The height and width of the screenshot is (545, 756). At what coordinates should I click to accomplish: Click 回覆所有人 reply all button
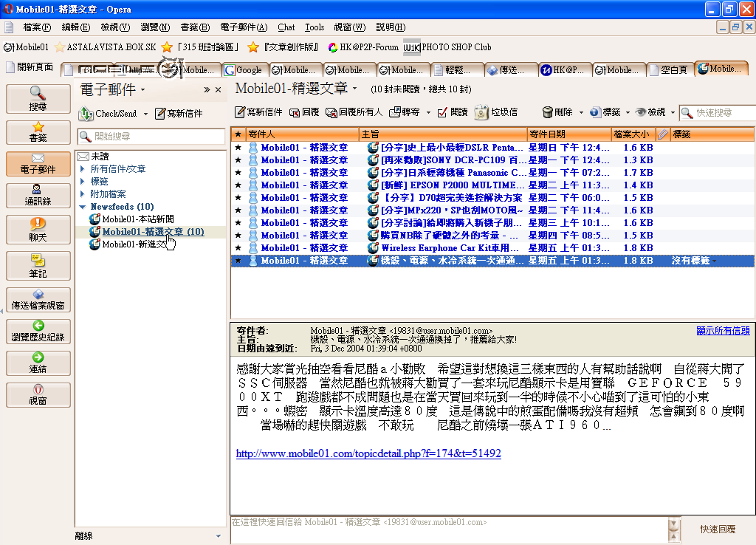[354, 112]
